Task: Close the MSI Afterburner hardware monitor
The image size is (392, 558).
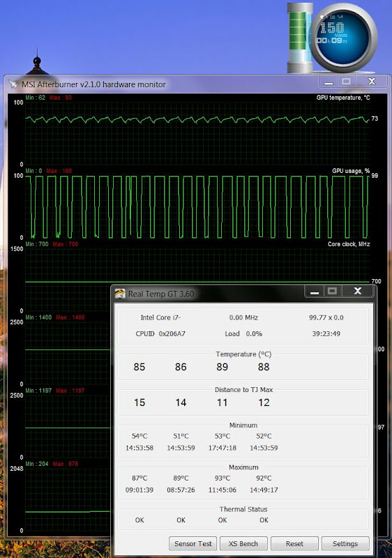Action: point(371,82)
